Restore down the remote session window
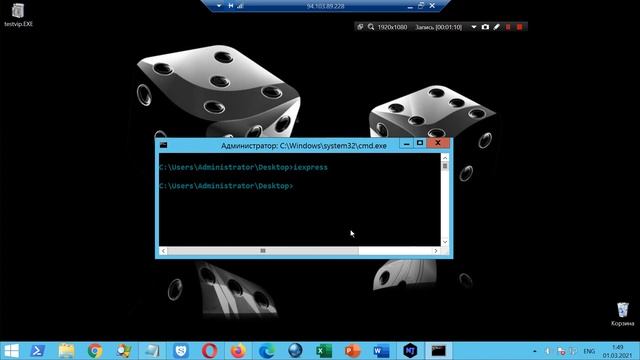The image size is (640, 360). (421, 6)
